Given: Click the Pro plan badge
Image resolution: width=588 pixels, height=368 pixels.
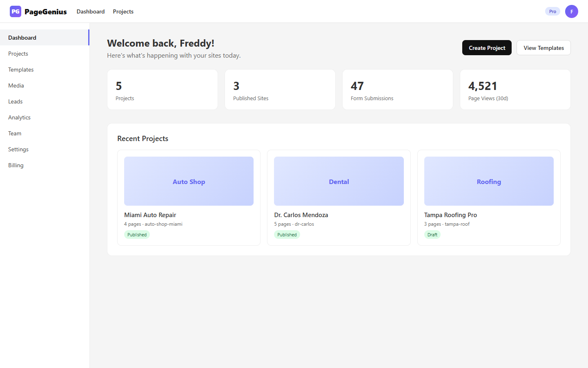Looking at the screenshot, I should [552, 11].
